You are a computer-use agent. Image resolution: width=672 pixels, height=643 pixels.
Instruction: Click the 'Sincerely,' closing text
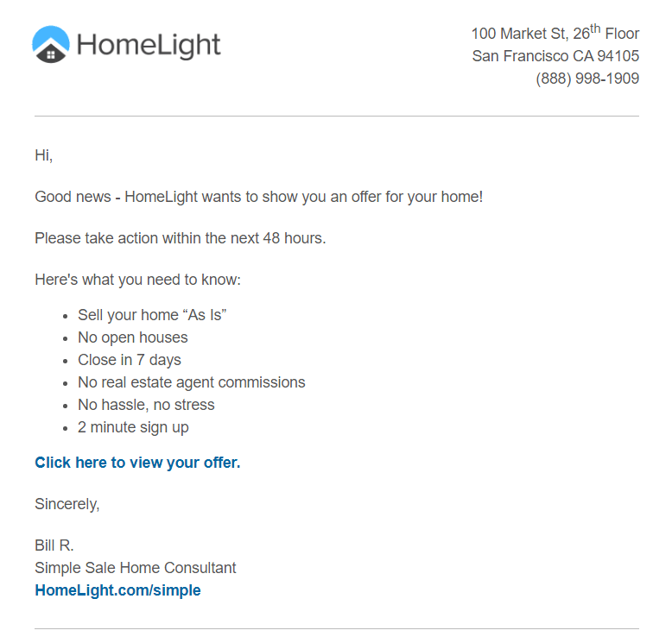click(67, 504)
